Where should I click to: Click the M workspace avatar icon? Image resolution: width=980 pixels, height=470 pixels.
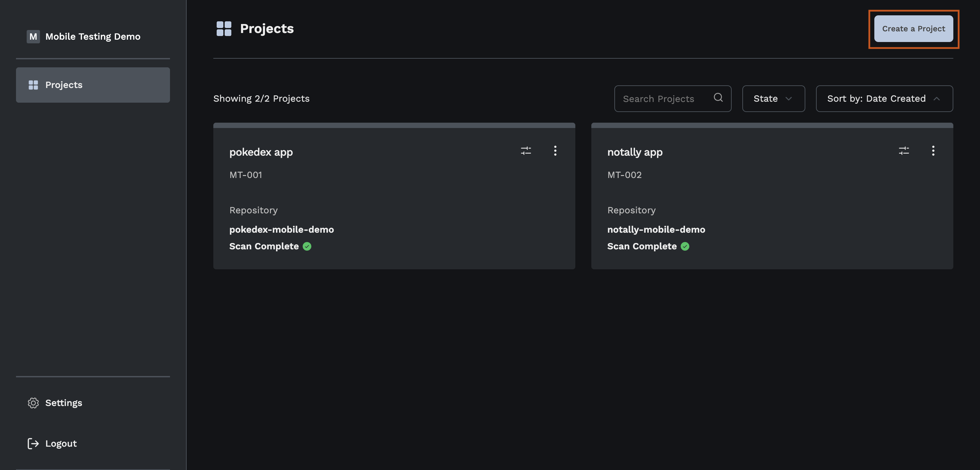coord(33,37)
